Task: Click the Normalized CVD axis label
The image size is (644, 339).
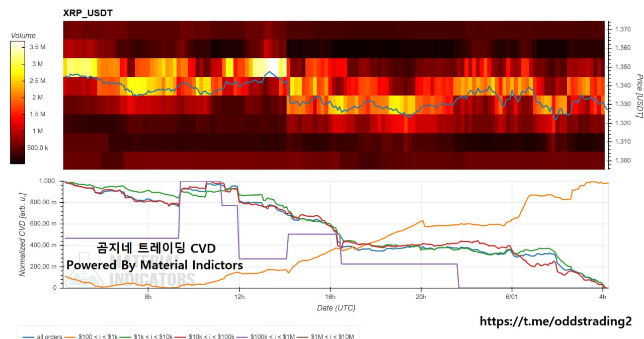Action: [23, 234]
